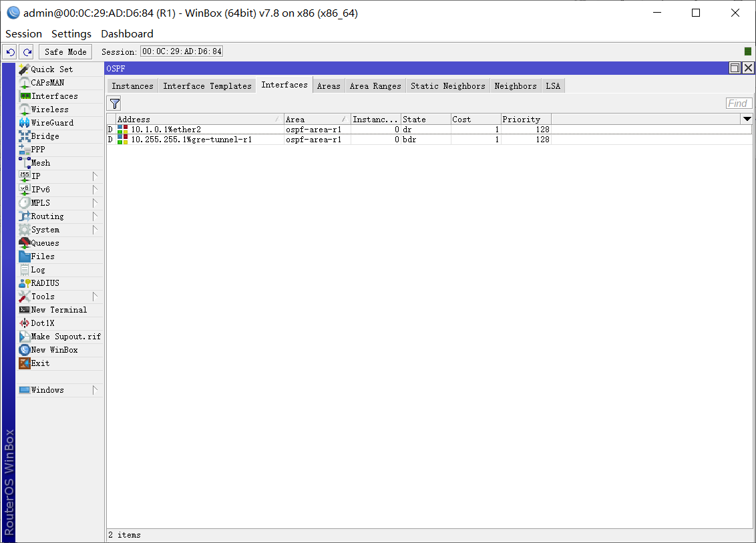Click the PPP sidebar icon
The width and height of the screenshot is (756, 543).
point(24,150)
